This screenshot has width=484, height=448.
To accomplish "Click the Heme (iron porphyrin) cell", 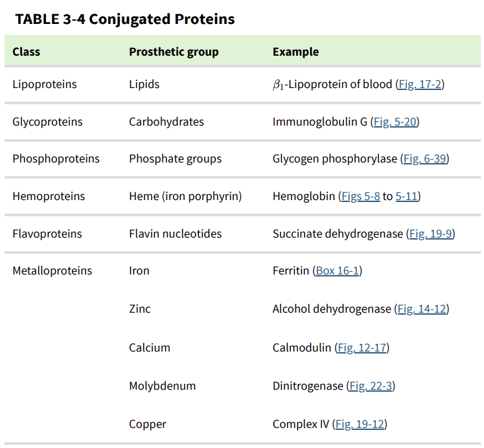I will pos(185,196).
